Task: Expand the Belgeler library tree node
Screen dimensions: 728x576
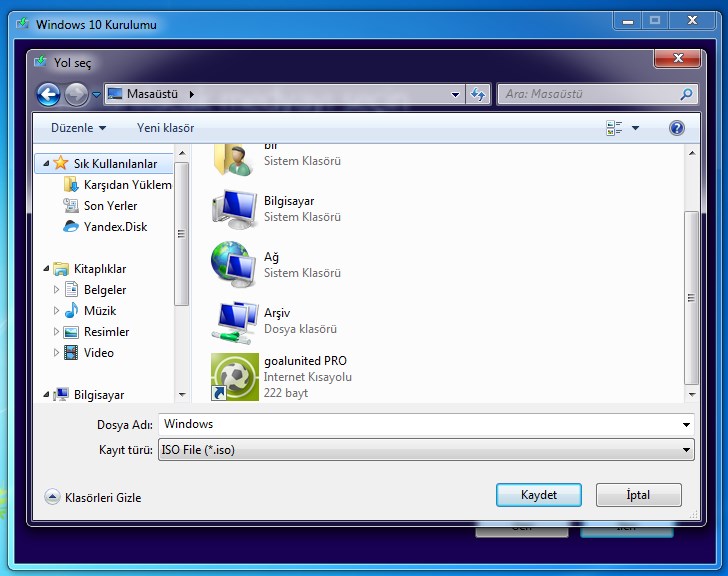Action: (x=56, y=290)
